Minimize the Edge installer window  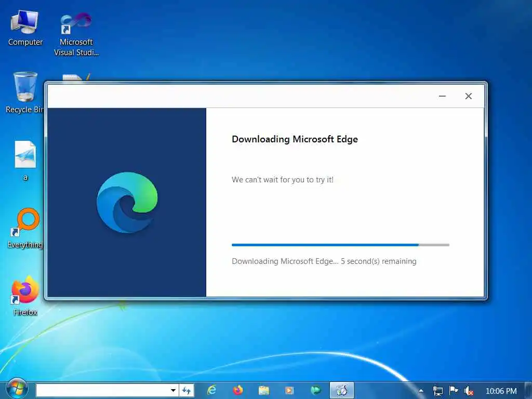(x=442, y=96)
